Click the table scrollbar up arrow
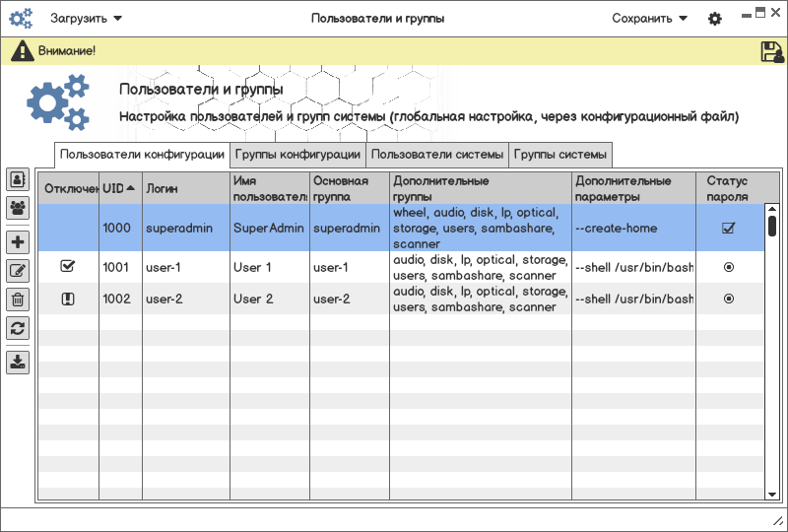 (x=772, y=209)
